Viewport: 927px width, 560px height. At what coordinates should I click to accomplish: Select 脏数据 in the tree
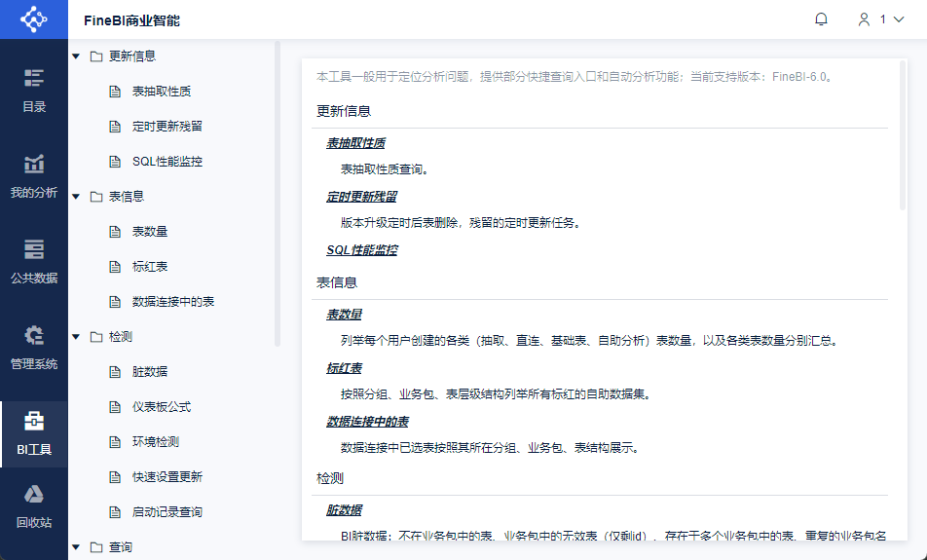(x=150, y=371)
